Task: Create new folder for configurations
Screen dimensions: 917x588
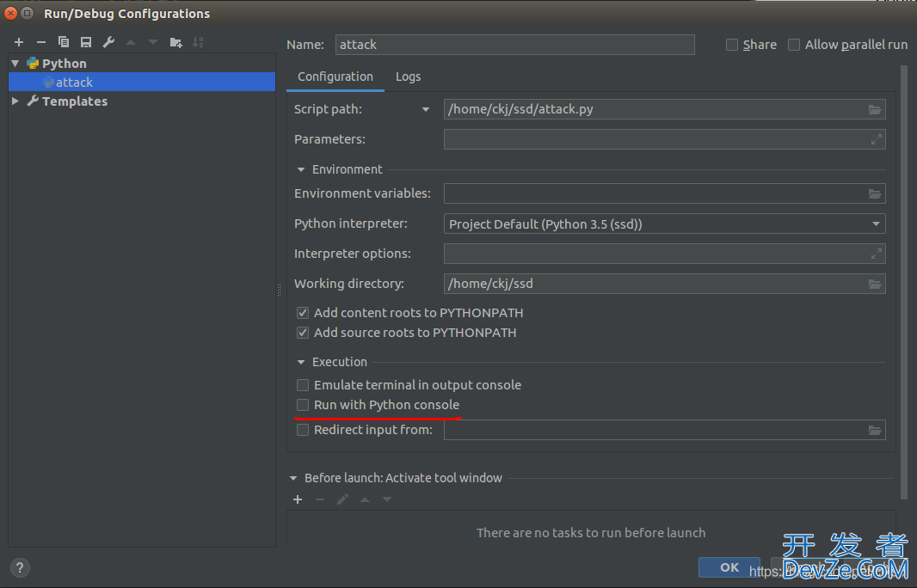Action: [175, 42]
